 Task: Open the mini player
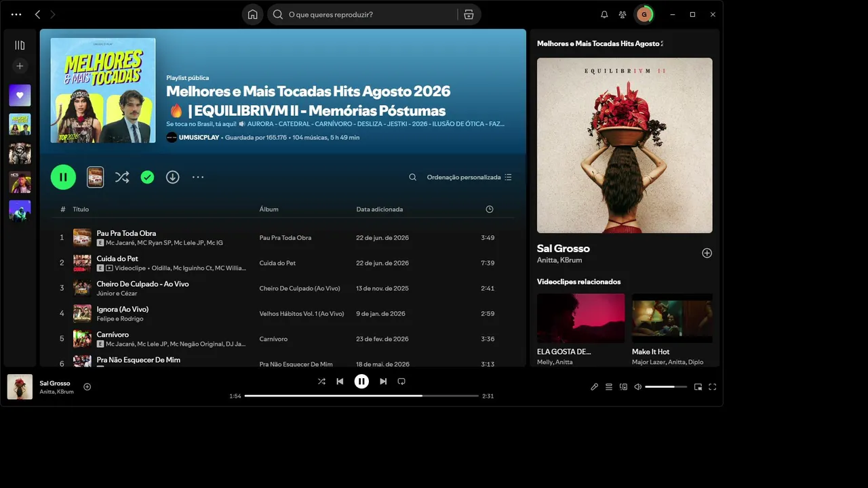(x=698, y=387)
